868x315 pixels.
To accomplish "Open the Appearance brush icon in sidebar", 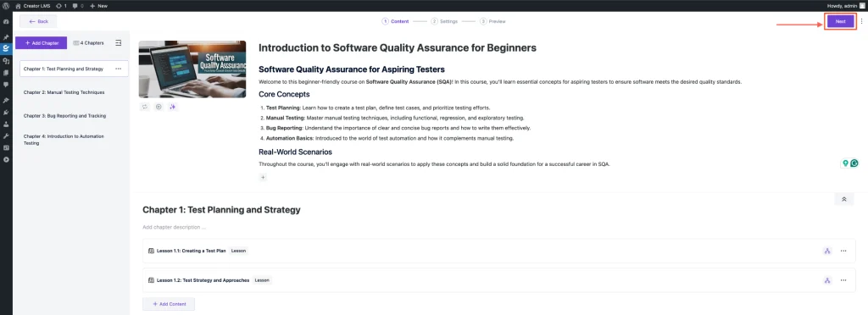I will pyautogui.click(x=6, y=101).
